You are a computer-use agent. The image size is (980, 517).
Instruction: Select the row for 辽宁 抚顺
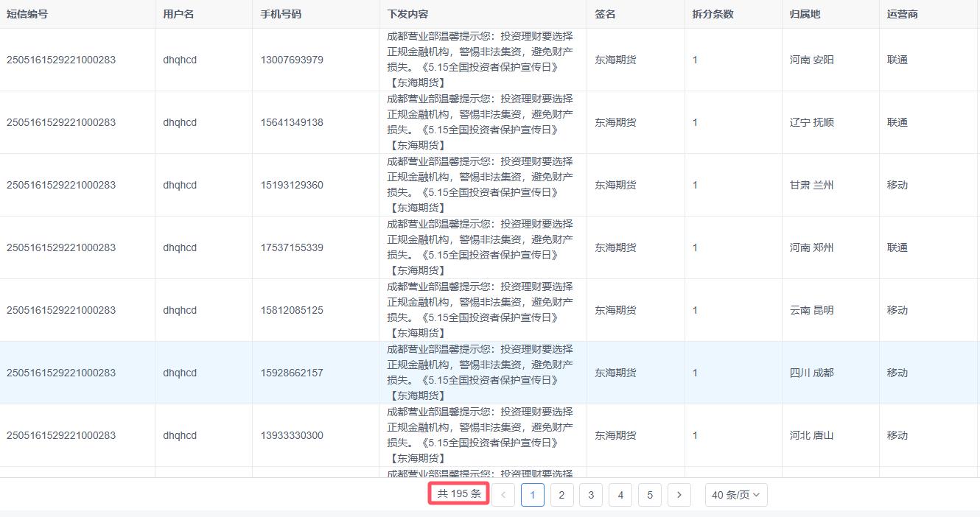811,122
